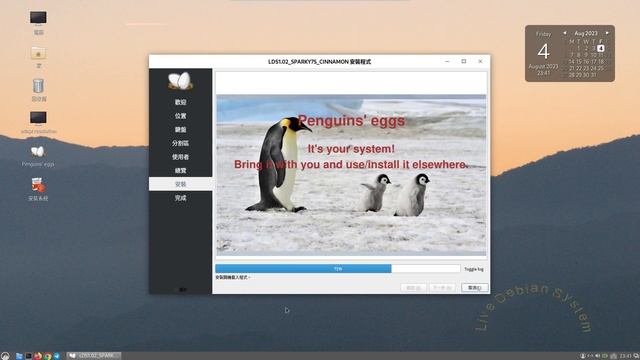
Task: Click Toggle log beside the progress bar
Action: (474, 269)
